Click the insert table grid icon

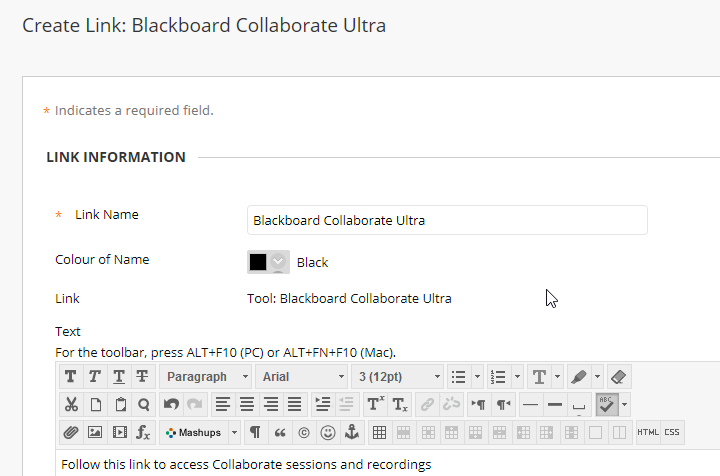coord(379,433)
